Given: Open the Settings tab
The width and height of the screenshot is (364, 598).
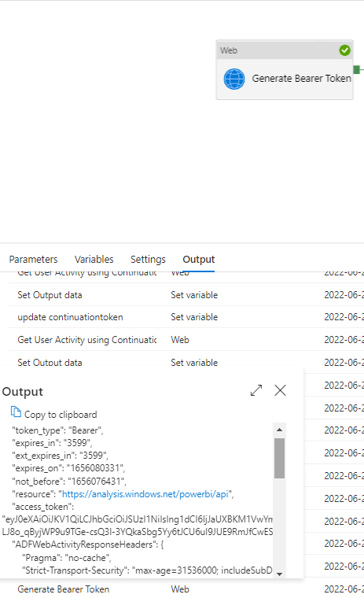Looking at the screenshot, I should click(148, 260).
